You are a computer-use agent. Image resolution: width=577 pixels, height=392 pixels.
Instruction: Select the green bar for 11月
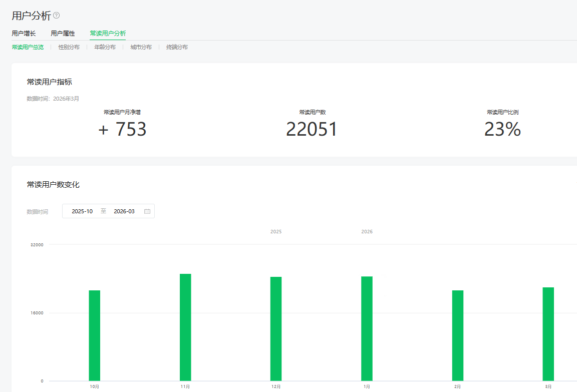[x=185, y=327]
